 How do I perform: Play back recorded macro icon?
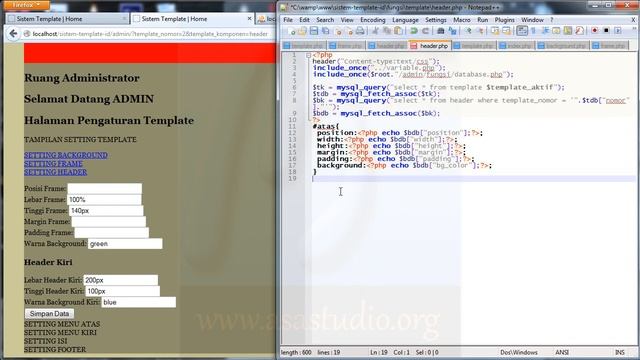pos(618,31)
